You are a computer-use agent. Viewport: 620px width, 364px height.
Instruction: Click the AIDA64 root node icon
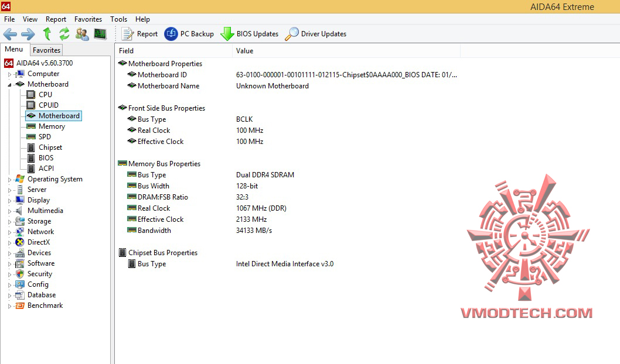click(x=9, y=63)
